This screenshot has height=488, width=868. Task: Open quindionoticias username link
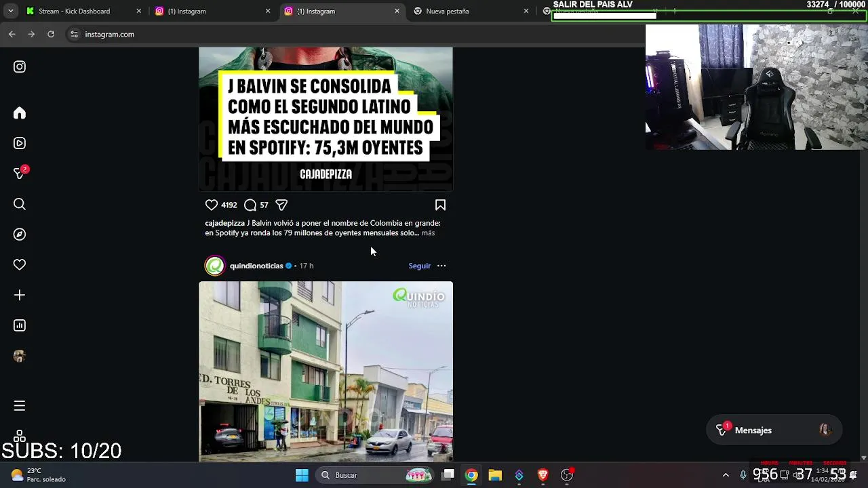(x=256, y=266)
